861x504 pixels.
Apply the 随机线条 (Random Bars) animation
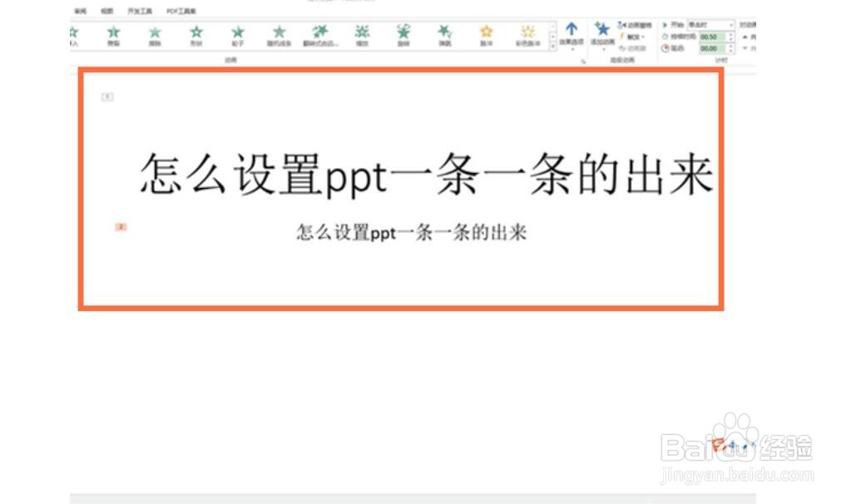click(x=279, y=36)
